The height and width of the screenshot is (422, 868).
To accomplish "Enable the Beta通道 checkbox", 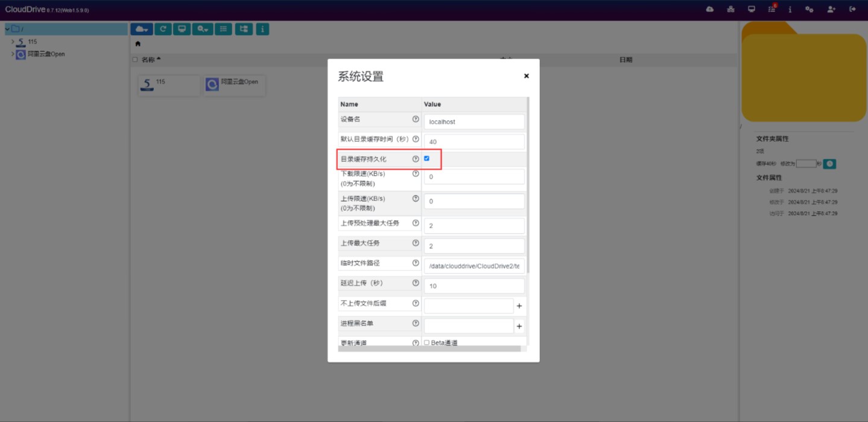I will (x=426, y=343).
